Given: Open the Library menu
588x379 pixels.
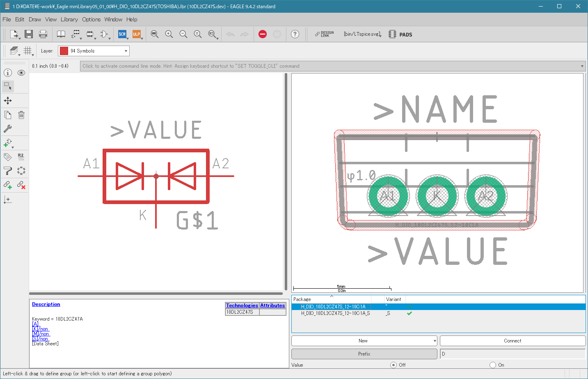Looking at the screenshot, I should coord(69,19).
